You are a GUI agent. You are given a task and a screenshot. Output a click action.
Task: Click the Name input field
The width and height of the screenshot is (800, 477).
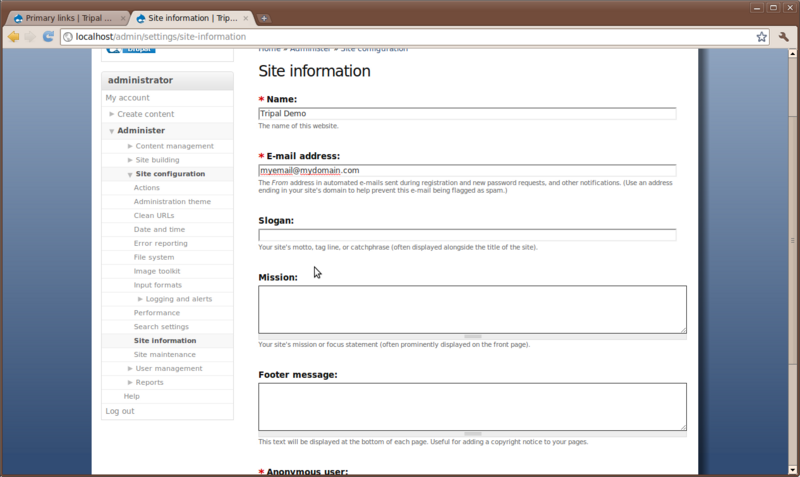pyautogui.click(x=467, y=113)
